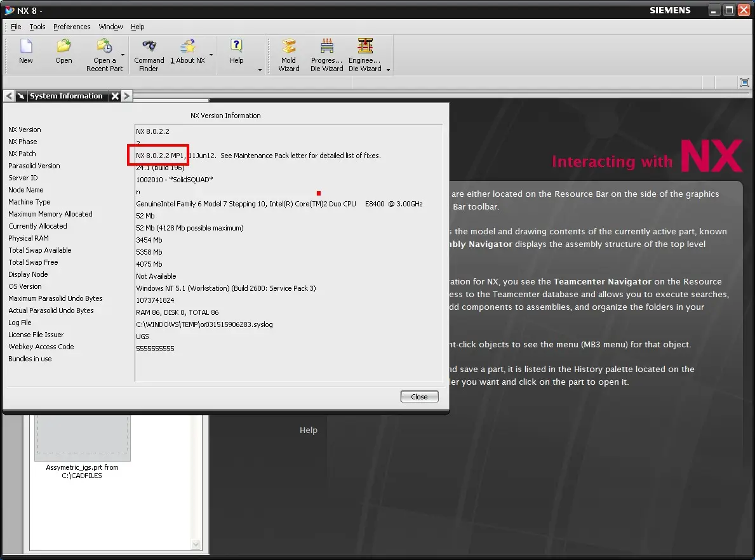This screenshot has height=560, width=755.
Task: Click the About NX toolbar icon
Action: pyautogui.click(x=188, y=51)
